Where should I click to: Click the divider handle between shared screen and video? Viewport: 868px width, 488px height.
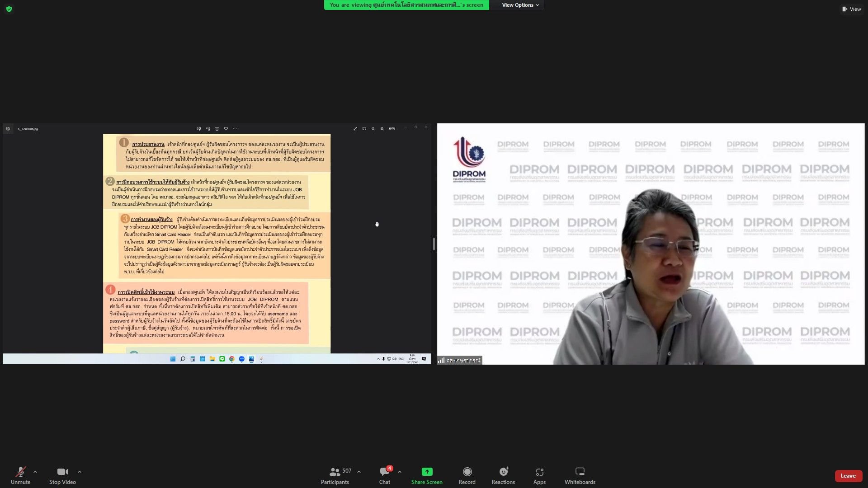434,244
